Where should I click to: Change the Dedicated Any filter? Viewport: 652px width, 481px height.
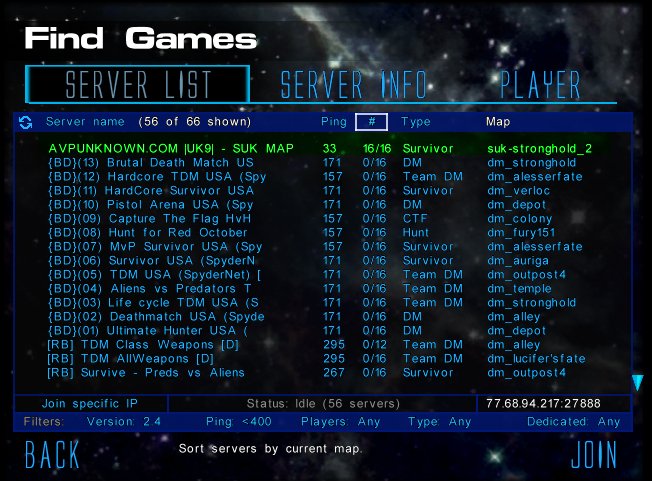tap(573, 422)
